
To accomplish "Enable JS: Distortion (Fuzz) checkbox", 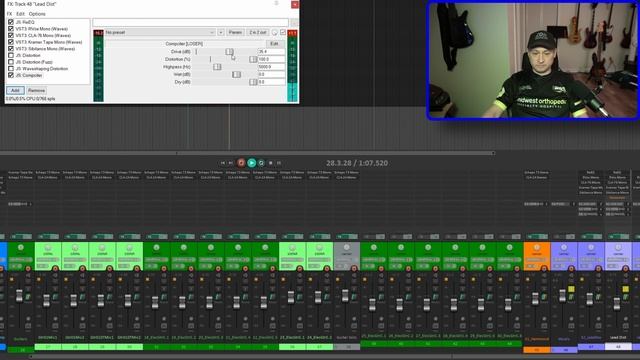I will pyautogui.click(x=11, y=62).
